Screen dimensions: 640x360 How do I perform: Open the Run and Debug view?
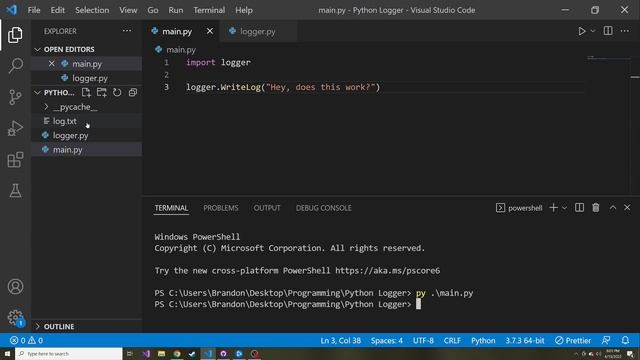tap(15, 128)
